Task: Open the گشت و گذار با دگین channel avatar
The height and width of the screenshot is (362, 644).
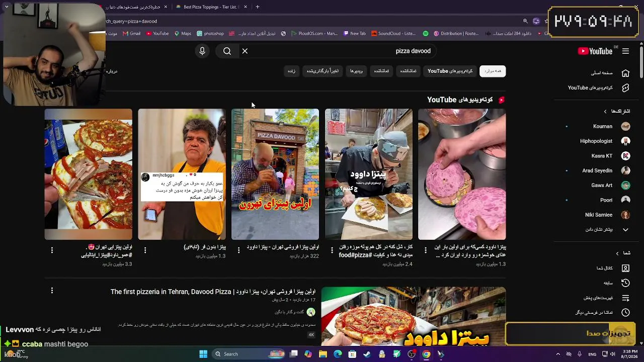Action: point(311,312)
